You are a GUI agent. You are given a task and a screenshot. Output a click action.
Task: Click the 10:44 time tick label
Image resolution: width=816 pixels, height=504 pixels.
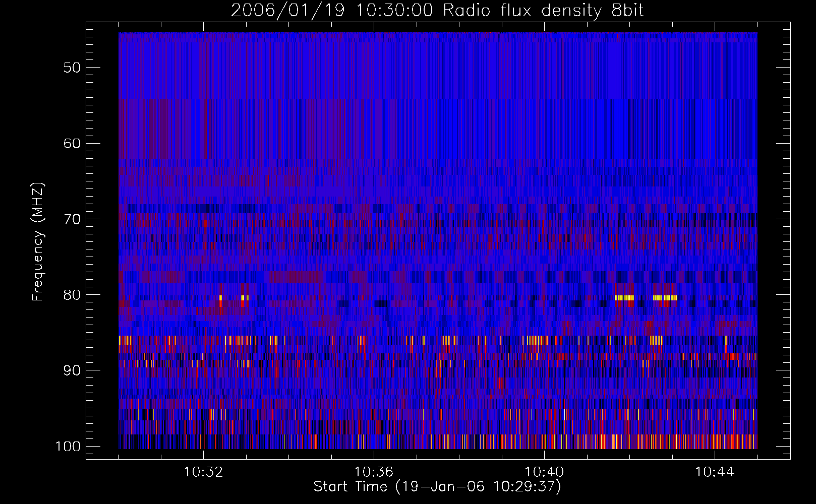click(715, 472)
